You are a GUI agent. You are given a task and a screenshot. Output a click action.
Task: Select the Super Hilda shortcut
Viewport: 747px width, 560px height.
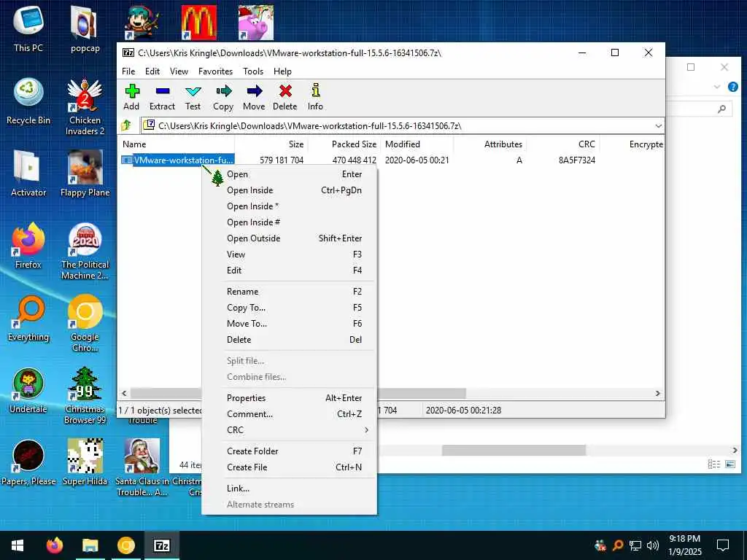pos(85,462)
